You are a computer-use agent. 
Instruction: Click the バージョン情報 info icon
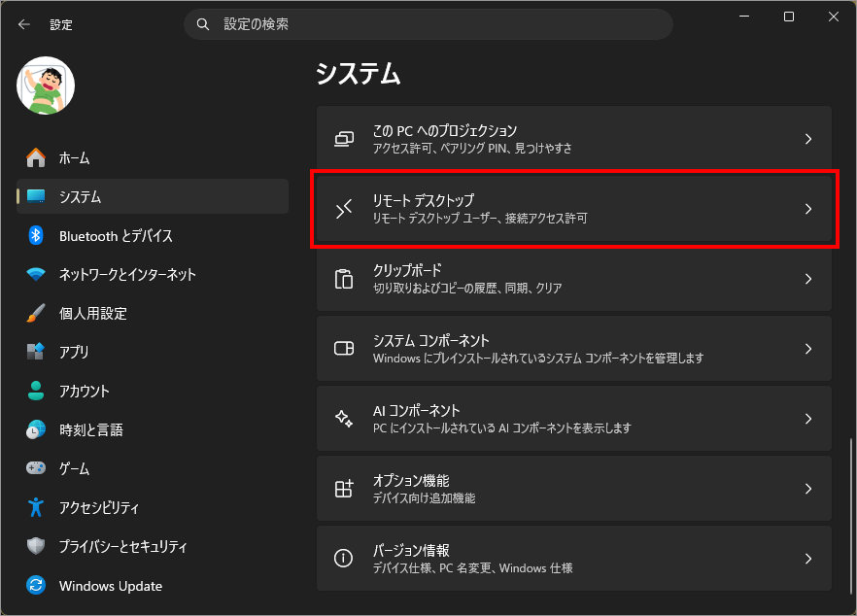point(343,559)
